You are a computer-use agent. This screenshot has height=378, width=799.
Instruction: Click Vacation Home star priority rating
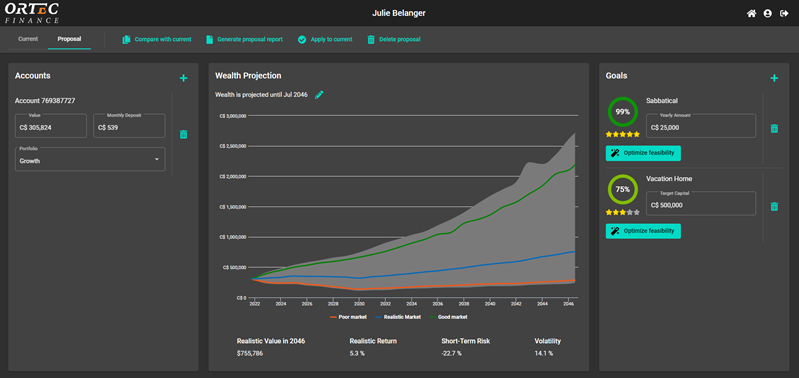coord(623,212)
